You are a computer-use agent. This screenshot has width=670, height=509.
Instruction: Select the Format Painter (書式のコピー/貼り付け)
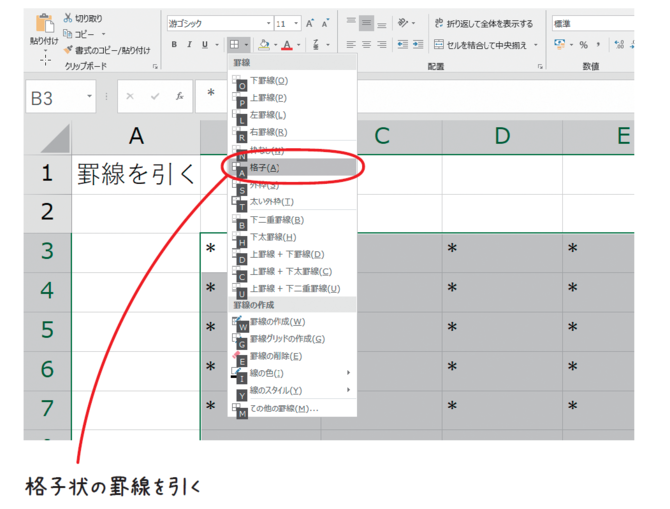(x=107, y=50)
